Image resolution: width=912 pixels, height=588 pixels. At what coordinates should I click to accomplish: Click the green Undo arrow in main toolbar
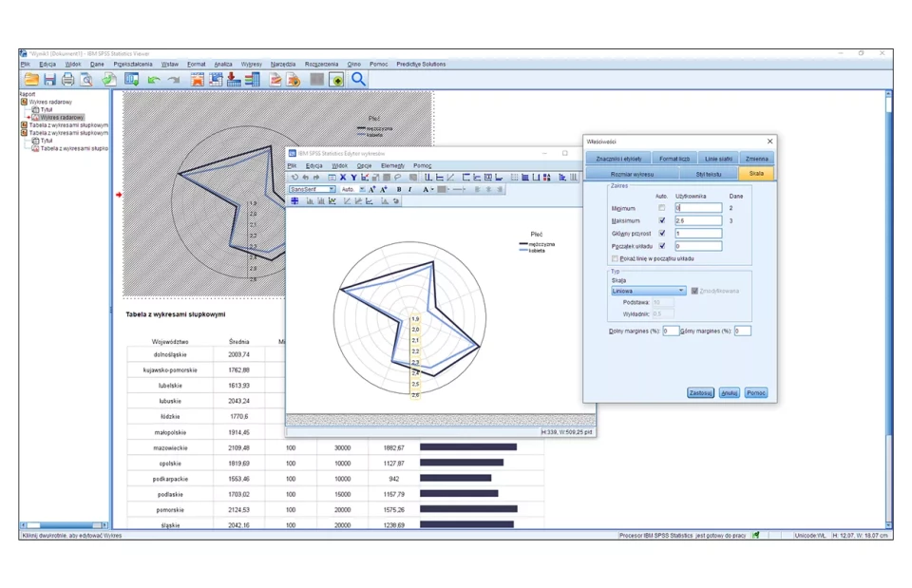tap(153, 80)
